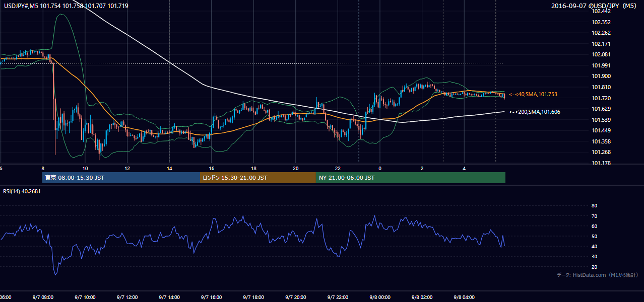This screenshot has width=644, height=302.
Task: Click the 2016-09-07 USD/JPY (M5) title
Action: 595,6
